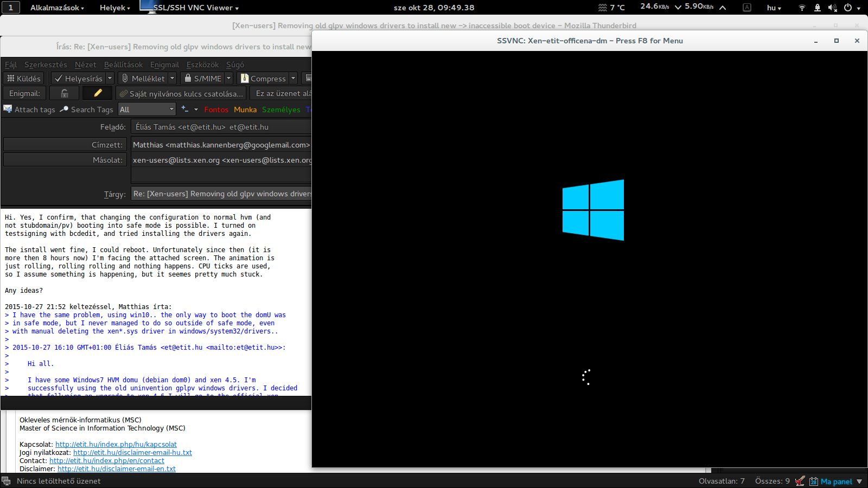Select the red Fontos tag

(x=216, y=110)
